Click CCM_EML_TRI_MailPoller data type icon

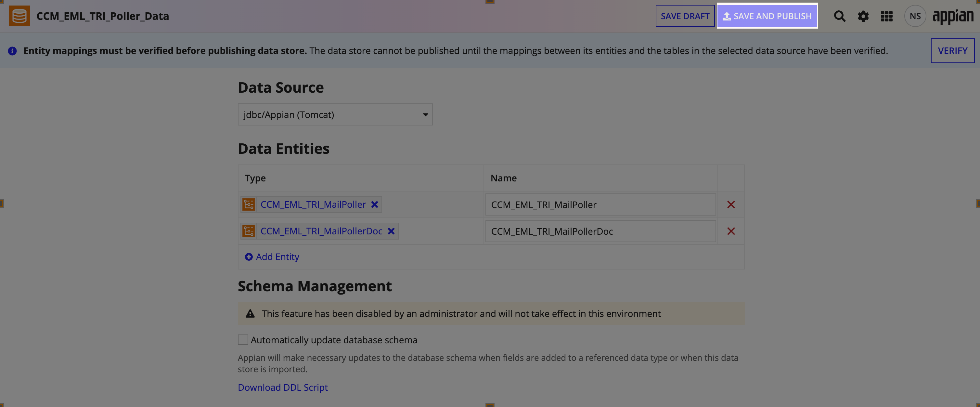coord(249,204)
